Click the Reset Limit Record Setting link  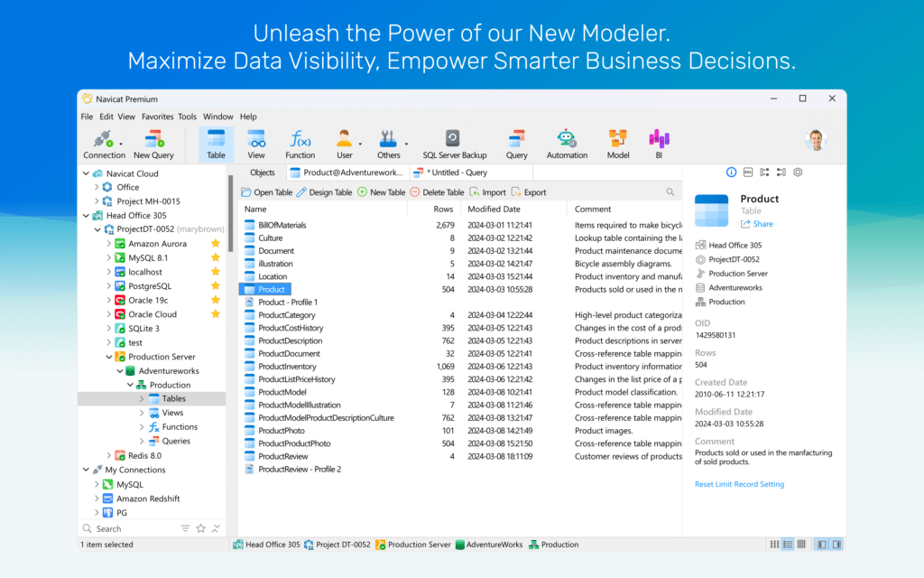[x=739, y=484]
